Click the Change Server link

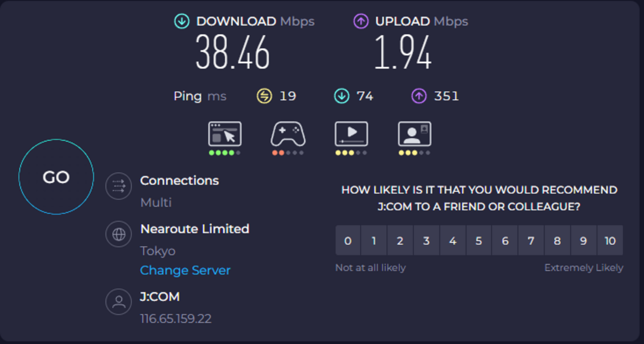[185, 271]
